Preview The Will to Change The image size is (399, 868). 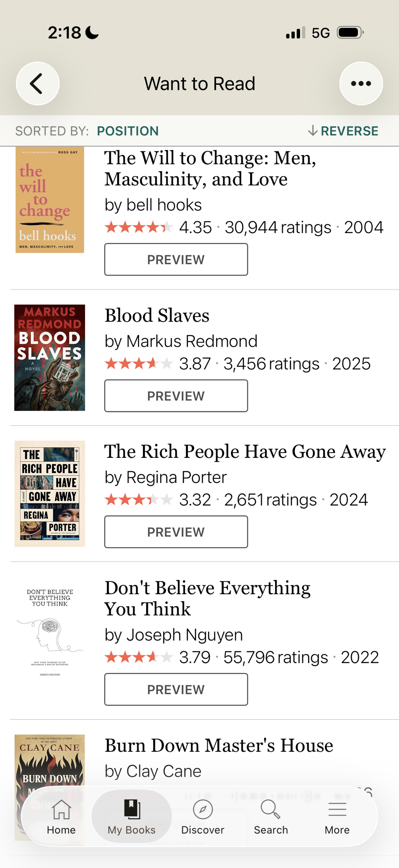tap(176, 260)
